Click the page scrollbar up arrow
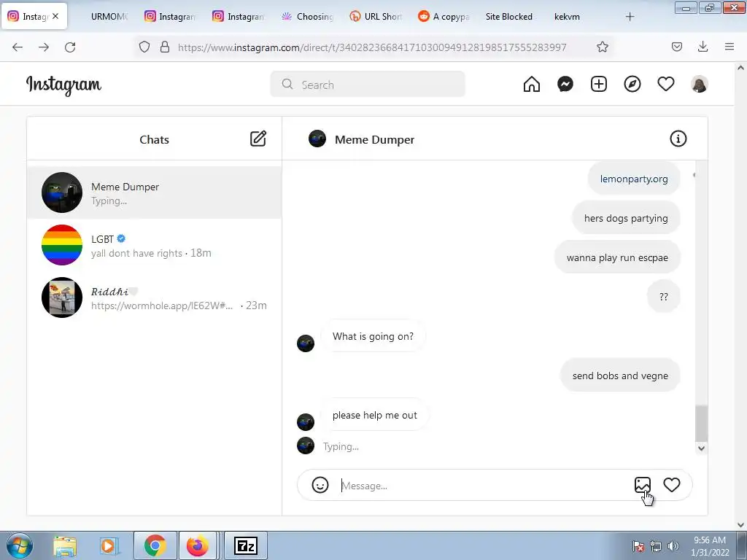The height and width of the screenshot is (560, 747). (741, 68)
